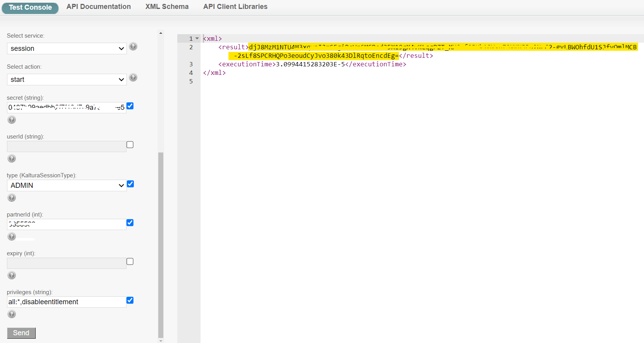The image size is (644, 343).
Task: Click the executionTime value in response
Action: coord(310,64)
